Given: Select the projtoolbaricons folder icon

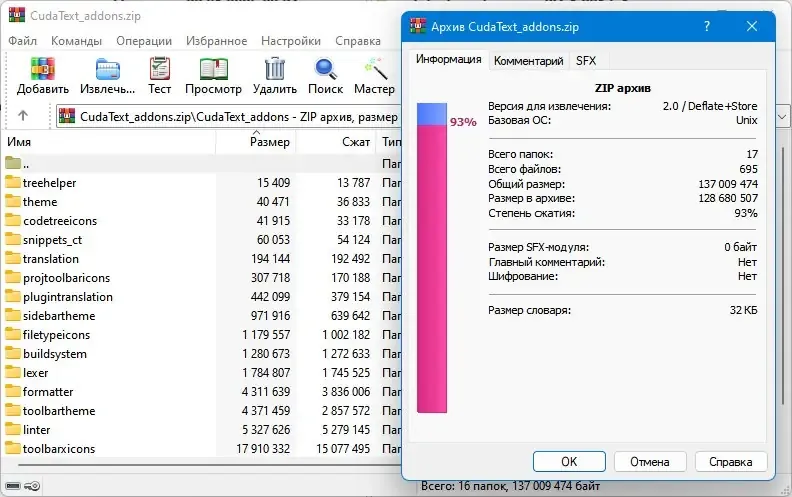Looking at the screenshot, I should (13, 277).
